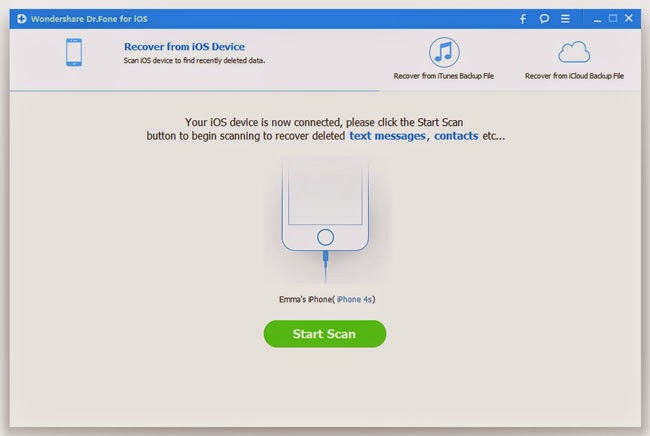The height and width of the screenshot is (436, 650).
Task: Click the iTunes music note icon
Action: tap(444, 52)
